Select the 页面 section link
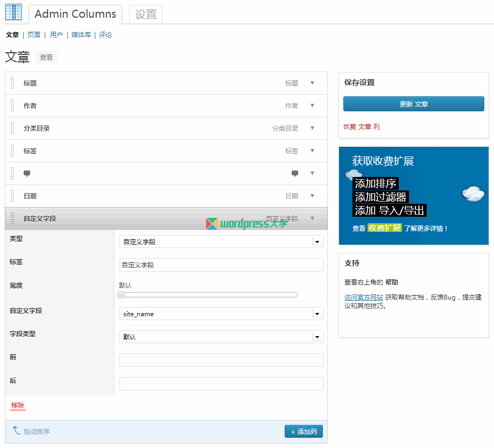Screen dimensions: 494x448 [x=34, y=34]
